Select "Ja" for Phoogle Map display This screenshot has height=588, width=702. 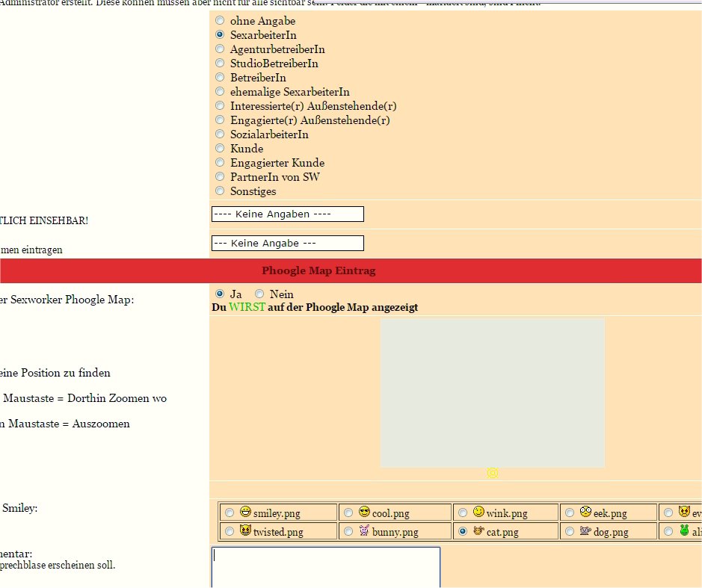tap(220, 294)
